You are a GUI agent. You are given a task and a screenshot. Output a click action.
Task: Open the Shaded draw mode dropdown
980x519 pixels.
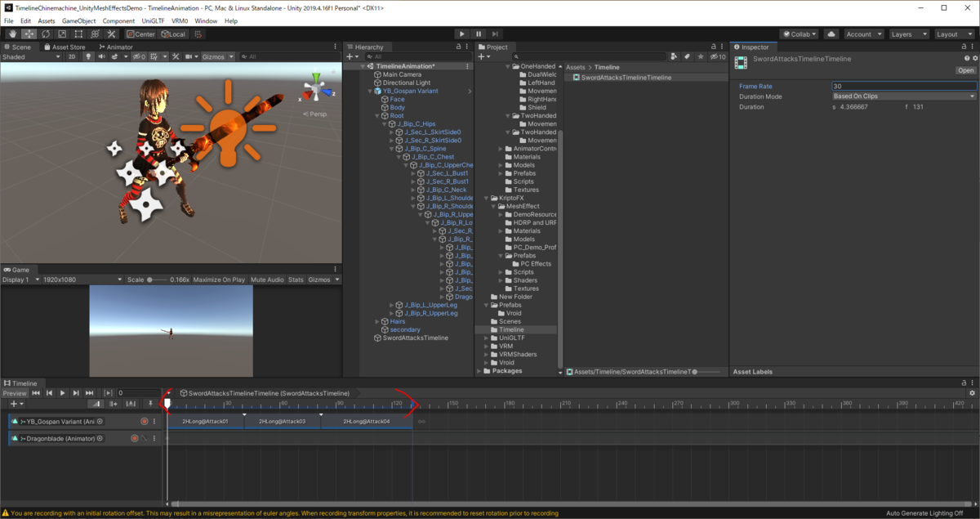click(x=30, y=56)
